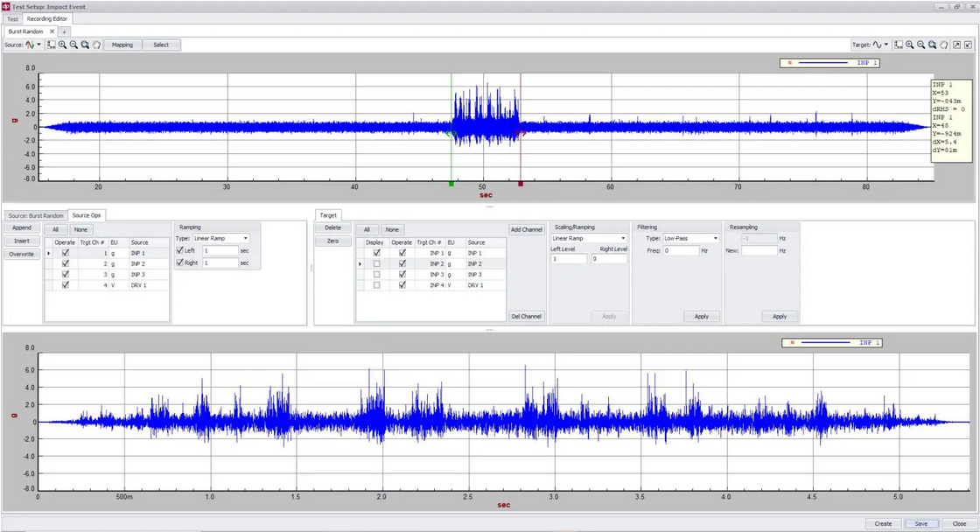
Task: Expand the Filtering Type Low-Pass dropdown
Action: [x=690, y=238]
